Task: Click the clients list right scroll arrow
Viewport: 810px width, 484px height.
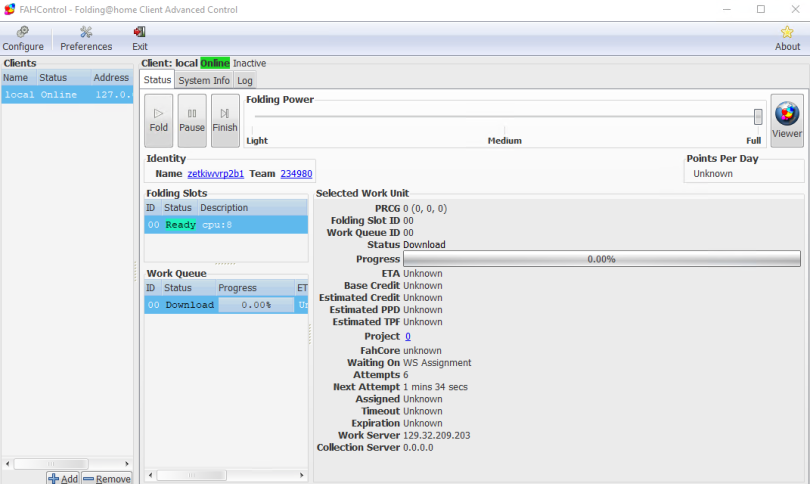Action: pos(127,464)
